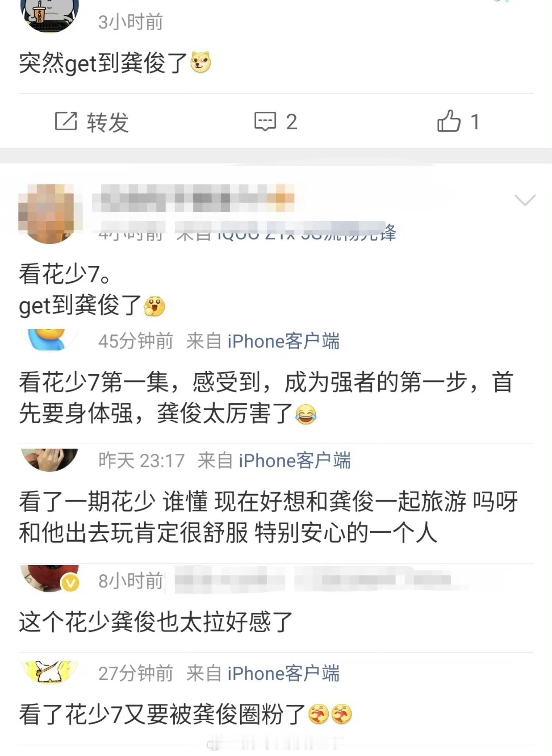Tap the surprised emoji after get到龚俊了

(x=154, y=306)
